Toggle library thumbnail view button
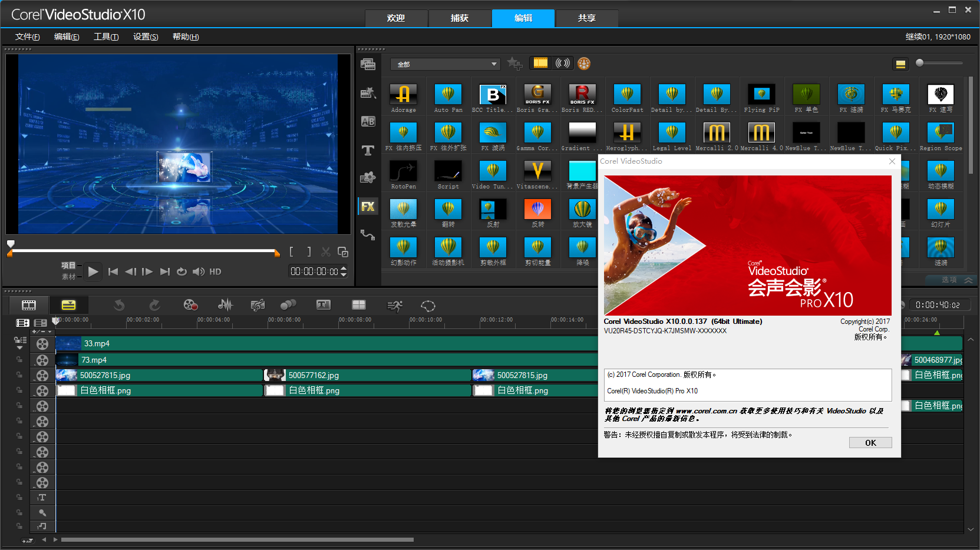The height and width of the screenshot is (550, 980). point(900,64)
